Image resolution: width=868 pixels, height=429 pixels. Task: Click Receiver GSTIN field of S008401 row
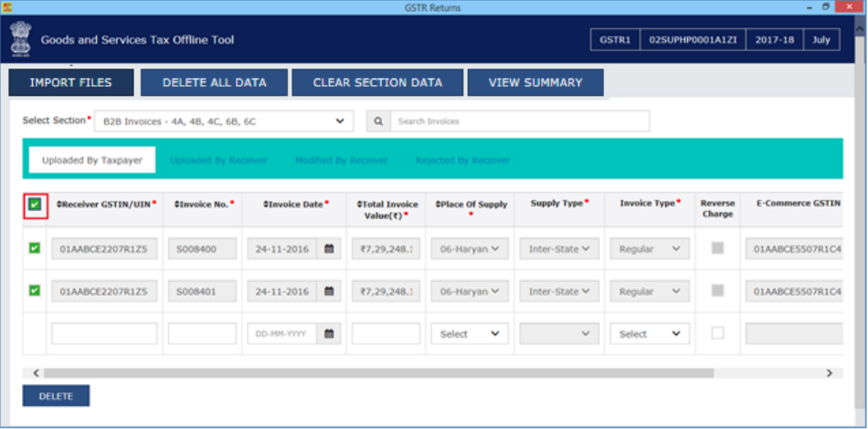pos(104,291)
